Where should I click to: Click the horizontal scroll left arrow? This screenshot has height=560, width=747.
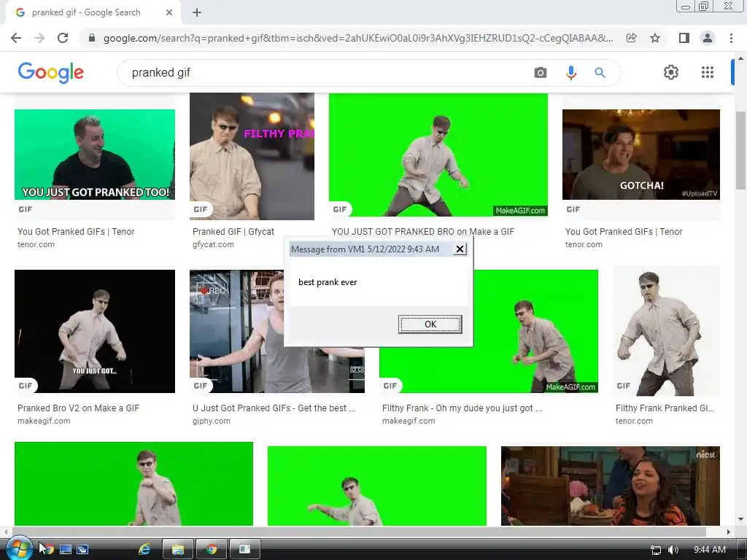[x=6, y=532]
